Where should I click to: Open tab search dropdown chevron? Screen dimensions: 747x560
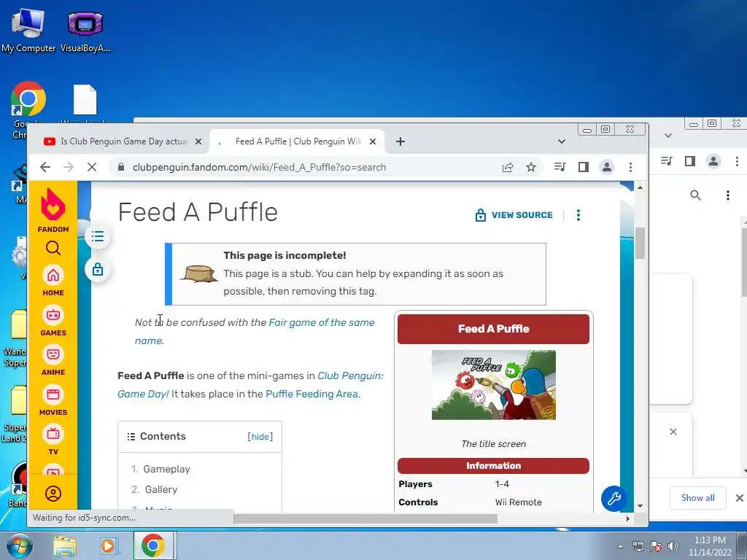(x=562, y=141)
